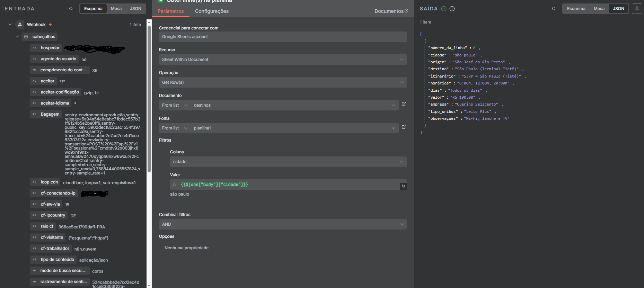
Task: Click the scrollbar up arrow in ENTRADA panel
Action: tap(149, 22)
